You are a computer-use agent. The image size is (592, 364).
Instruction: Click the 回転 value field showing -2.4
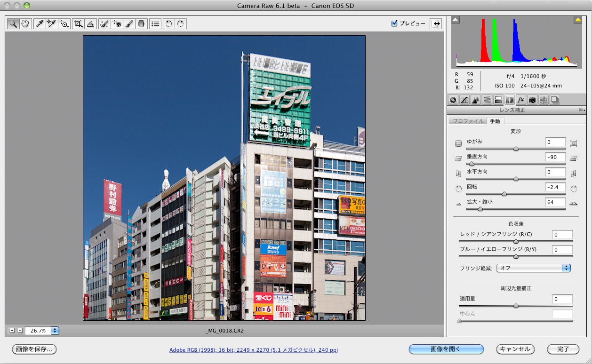click(x=555, y=187)
